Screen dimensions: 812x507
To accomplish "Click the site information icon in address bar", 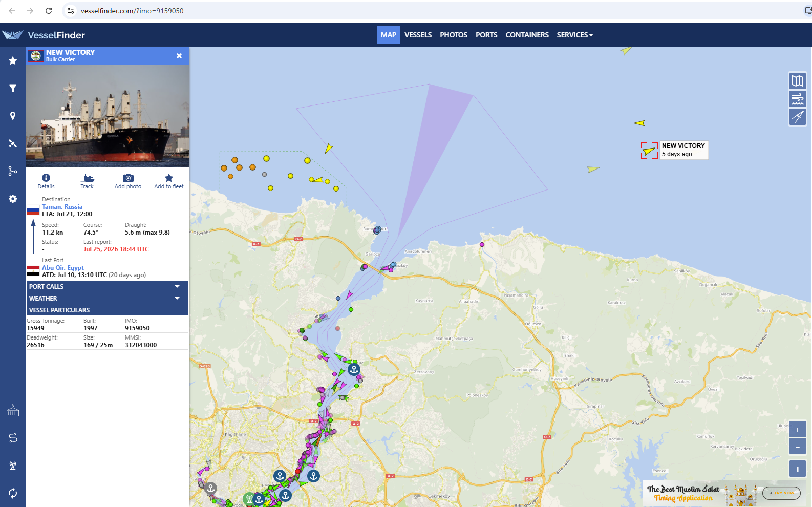I will (x=71, y=11).
